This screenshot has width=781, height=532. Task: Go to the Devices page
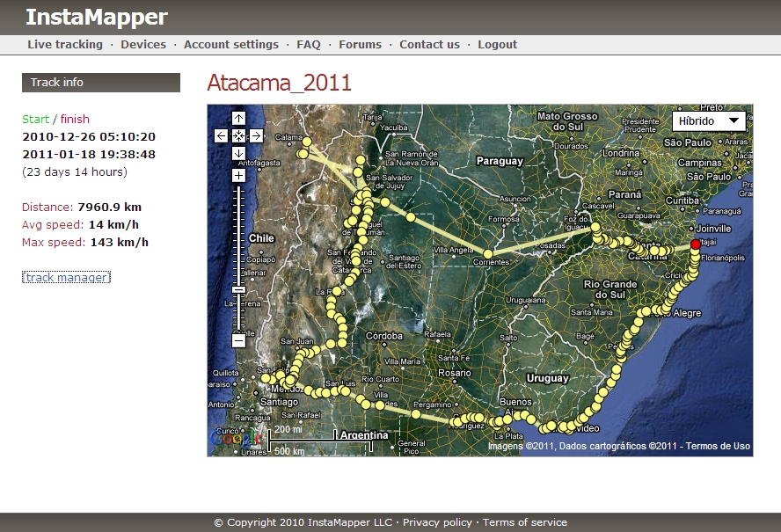(x=143, y=45)
